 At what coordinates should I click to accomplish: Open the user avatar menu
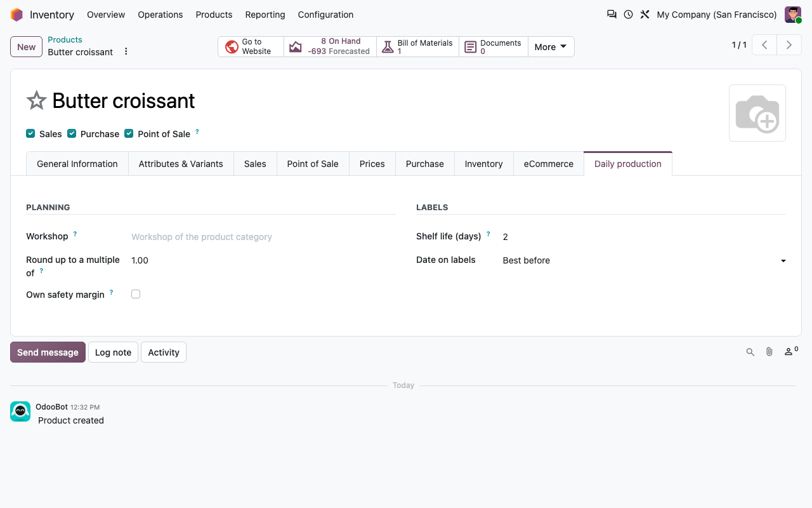tap(793, 15)
